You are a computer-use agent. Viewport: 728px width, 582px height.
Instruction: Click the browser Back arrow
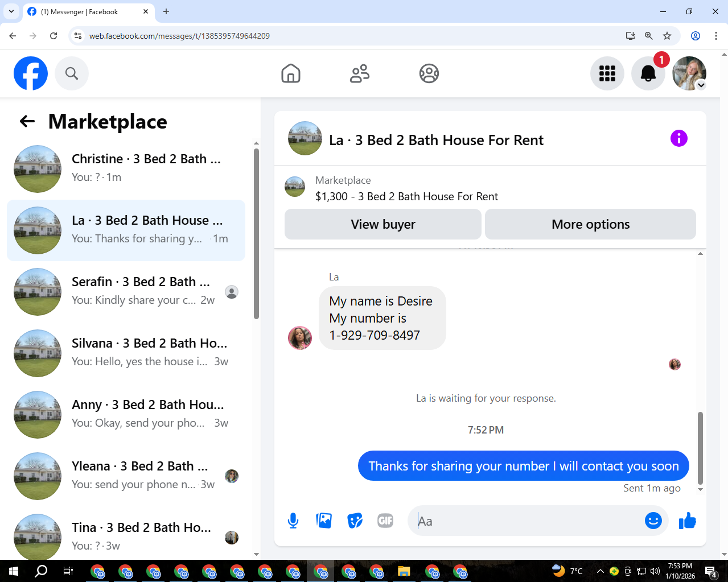[13, 36]
